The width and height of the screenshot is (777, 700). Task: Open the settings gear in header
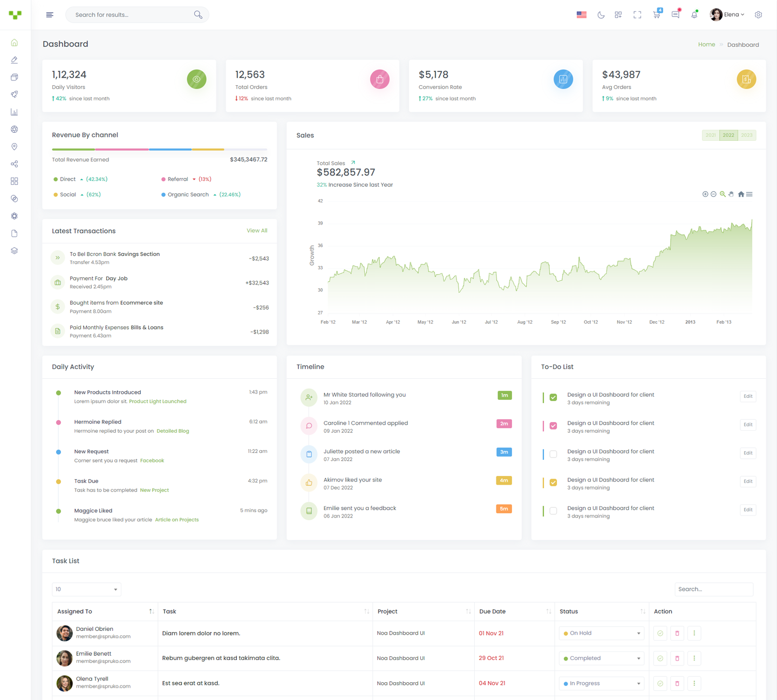point(758,15)
